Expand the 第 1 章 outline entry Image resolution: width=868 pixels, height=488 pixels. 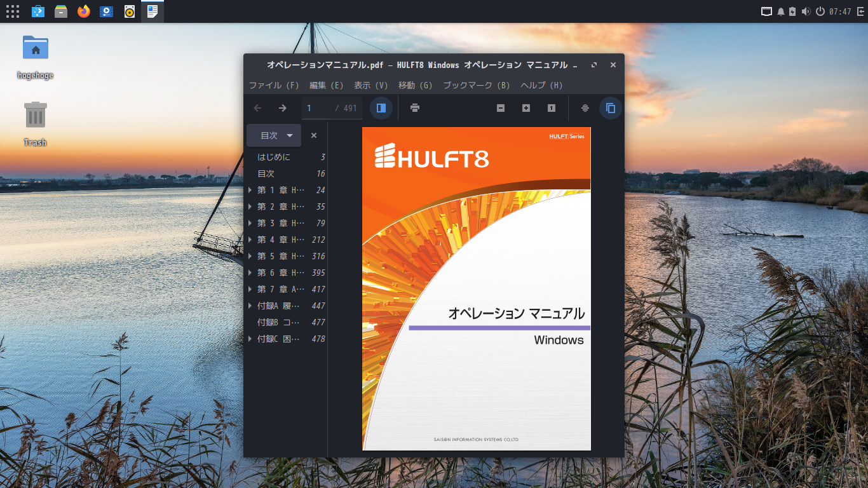250,190
